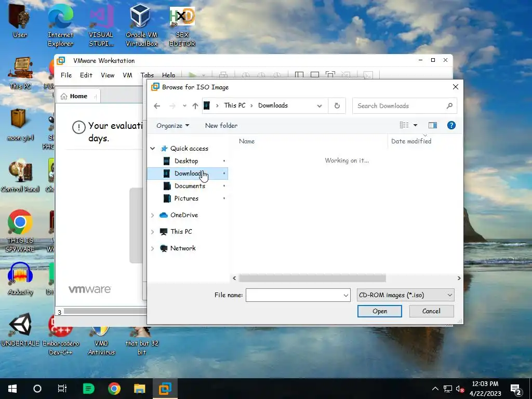Close the Browse for ISO Image dialog
Screen dimensions: 532x399
point(456,87)
